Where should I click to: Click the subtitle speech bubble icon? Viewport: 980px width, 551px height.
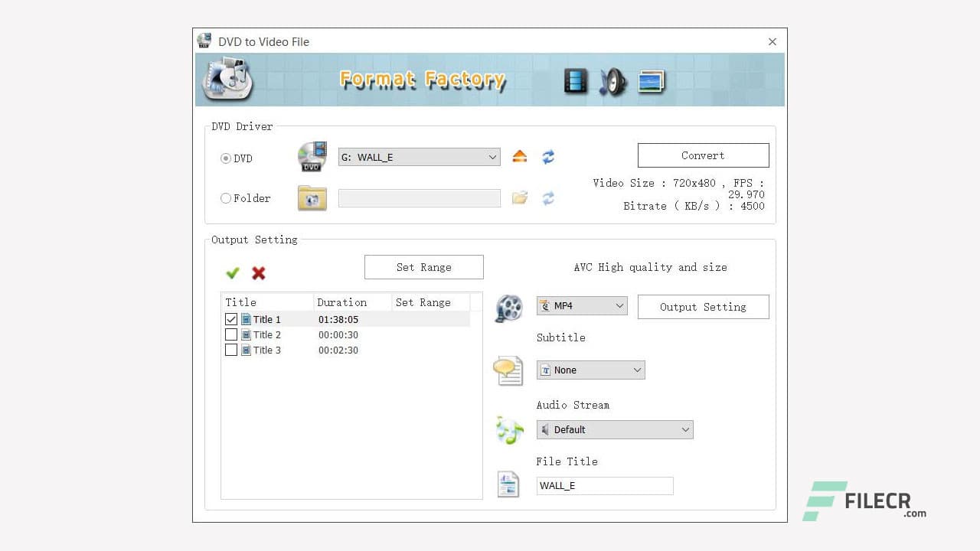pos(508,371)
